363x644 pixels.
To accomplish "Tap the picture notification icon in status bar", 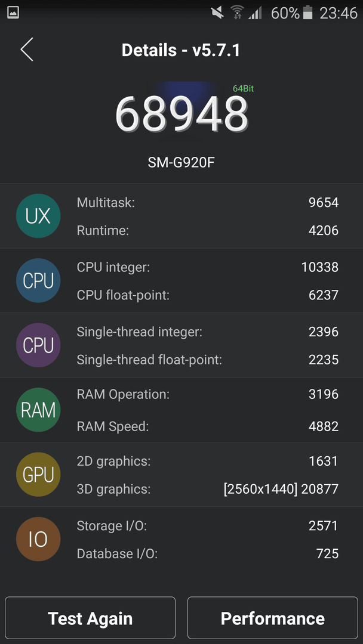I will (x=13, y=13).
